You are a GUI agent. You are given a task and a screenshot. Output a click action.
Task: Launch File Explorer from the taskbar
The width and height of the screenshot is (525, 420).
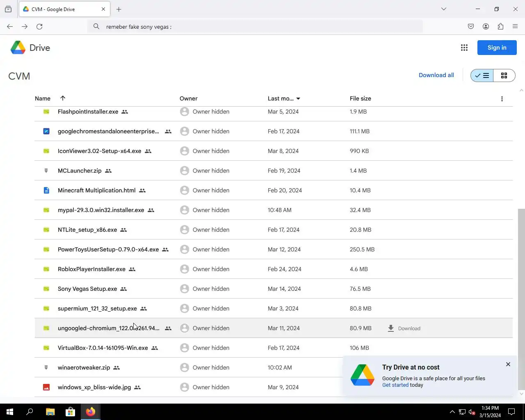[50, 412]
